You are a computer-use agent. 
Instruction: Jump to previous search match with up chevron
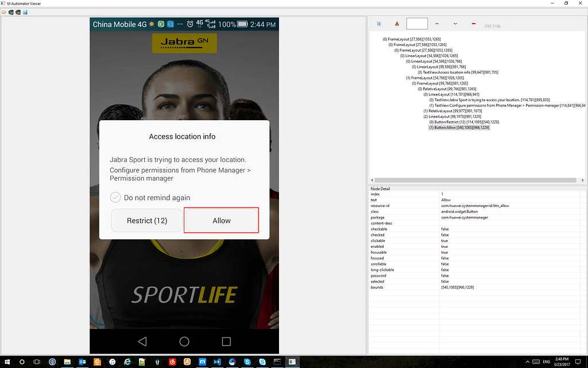click(x=438, y=24)
